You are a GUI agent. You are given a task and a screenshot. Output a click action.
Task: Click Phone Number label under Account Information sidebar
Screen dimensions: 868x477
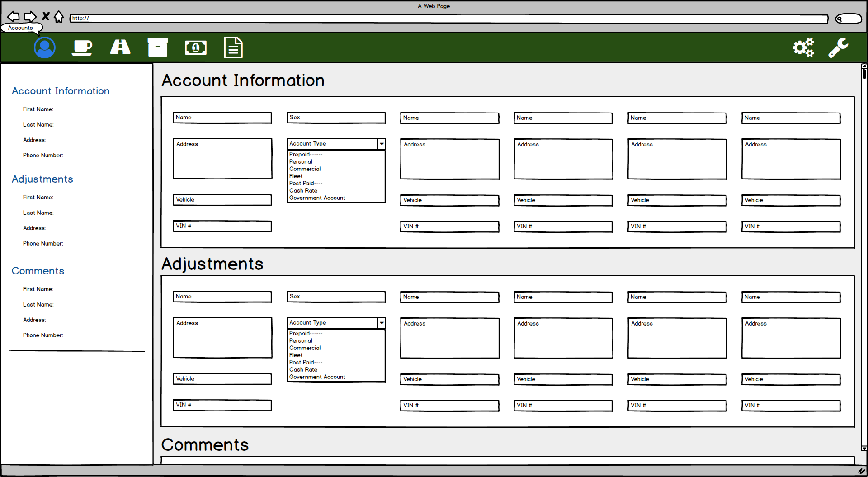tap(43, 155)
